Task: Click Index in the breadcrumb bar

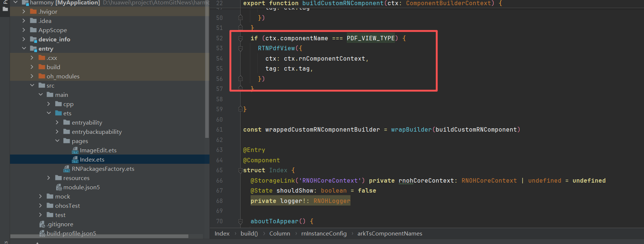Action: pyautogui.click(x=222, y=233)
